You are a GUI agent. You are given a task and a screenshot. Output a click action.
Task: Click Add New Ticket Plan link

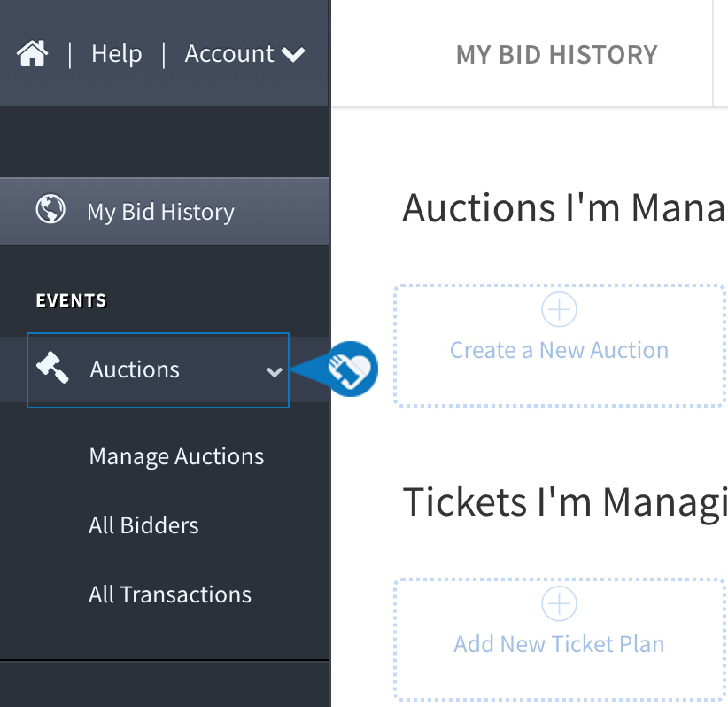[559, 644]
